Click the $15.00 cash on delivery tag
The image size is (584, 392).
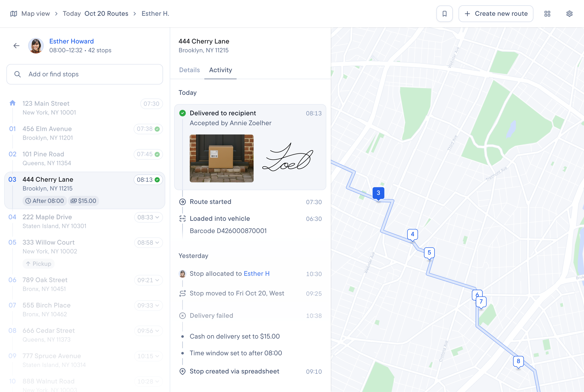84,201
